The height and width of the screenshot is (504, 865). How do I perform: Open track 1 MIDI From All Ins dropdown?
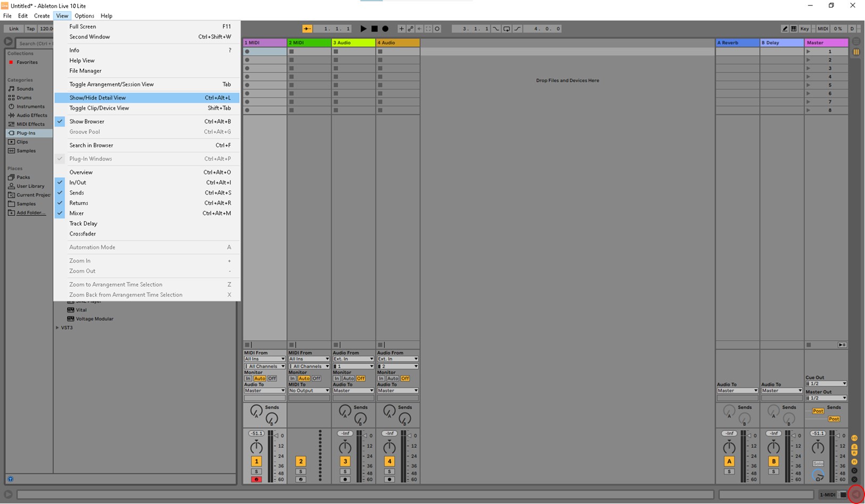265,359
